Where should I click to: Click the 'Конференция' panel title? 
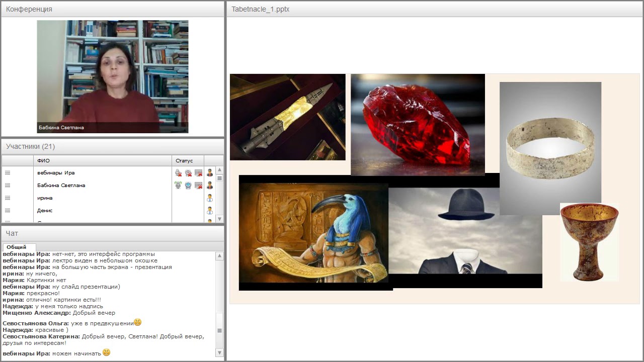[29, 9]
